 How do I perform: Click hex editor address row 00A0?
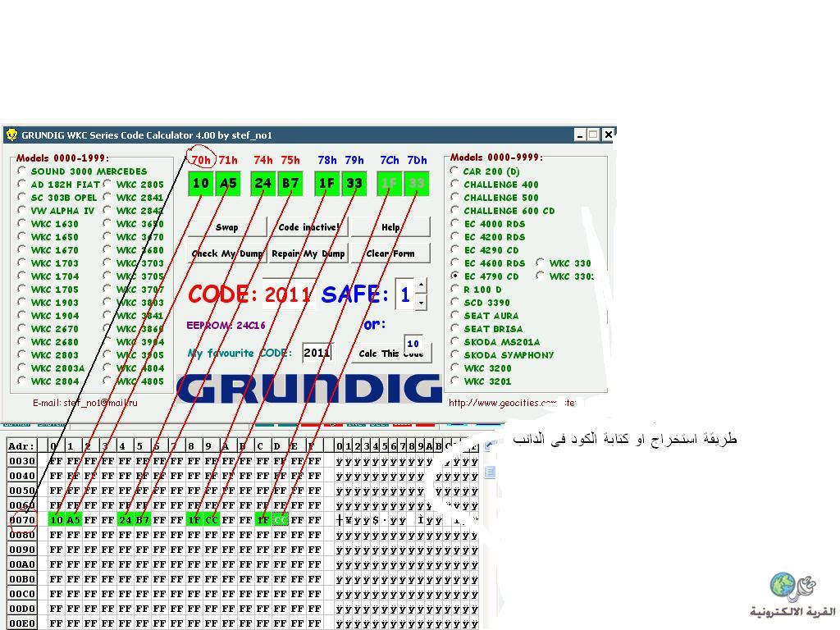22,564
